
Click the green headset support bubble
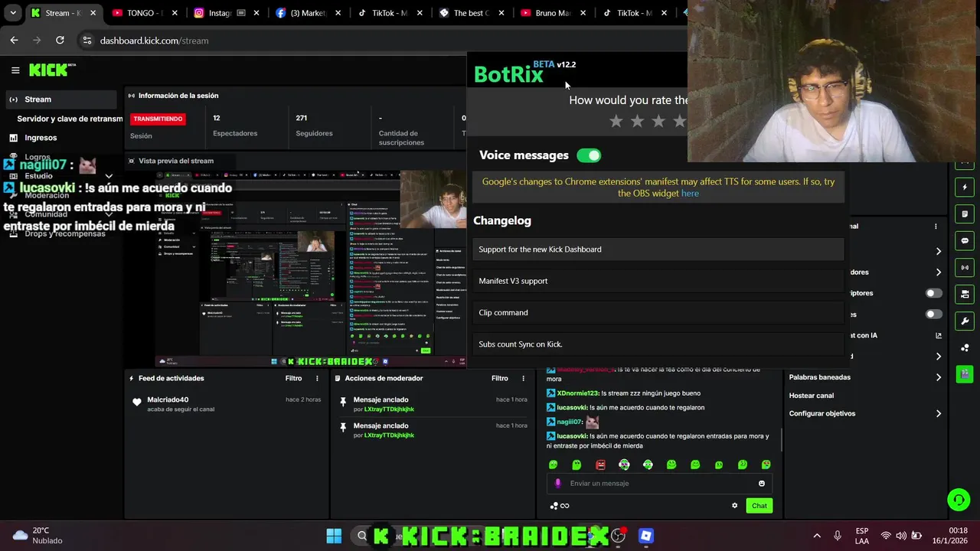point(959,500)
